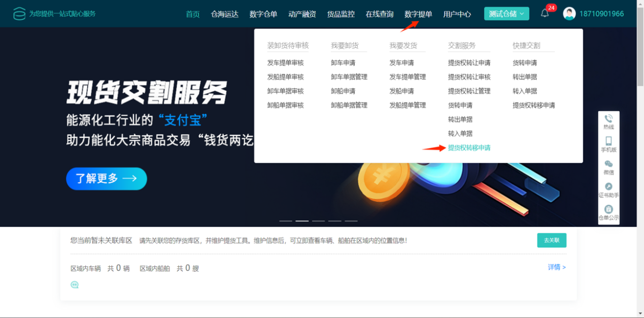
Task: Click the 仓单公示 sidebar icon
Action: 608,209
